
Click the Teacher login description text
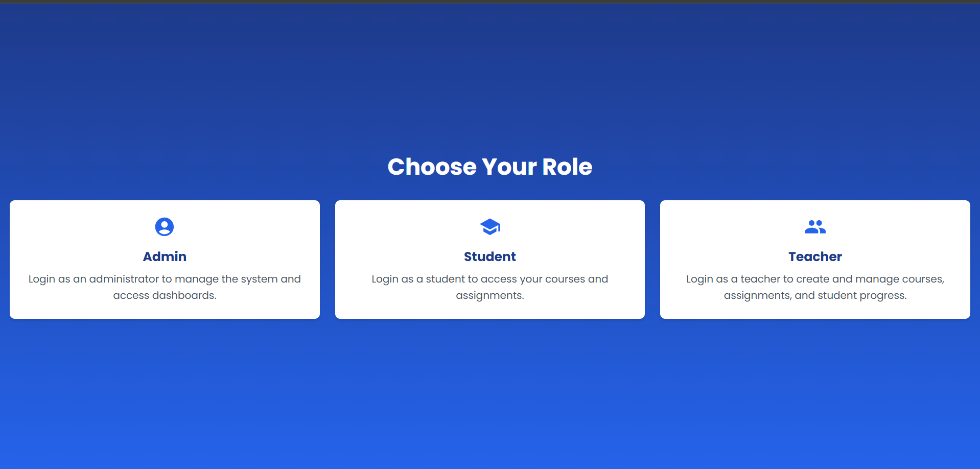[x=815, y=287]
